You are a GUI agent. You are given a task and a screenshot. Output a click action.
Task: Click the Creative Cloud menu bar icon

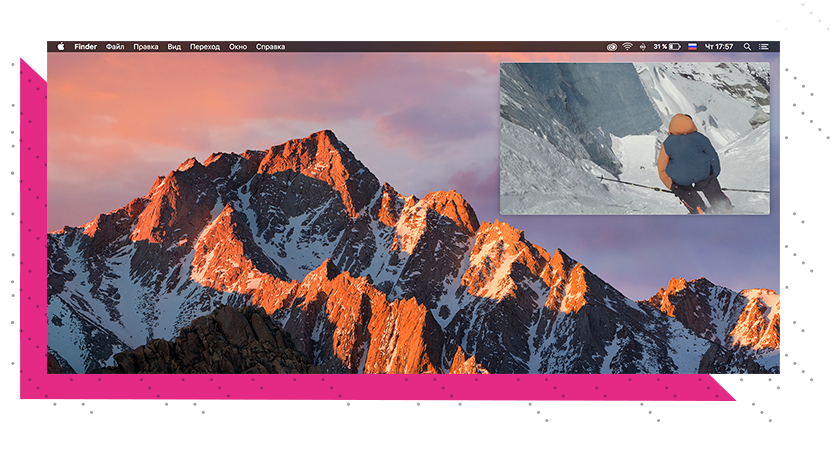click(x=612, y=47)
